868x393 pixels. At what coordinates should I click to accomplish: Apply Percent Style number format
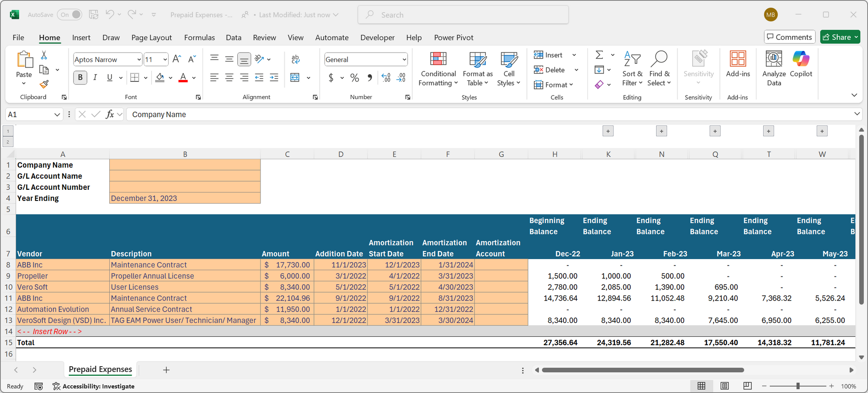[355, 78]
